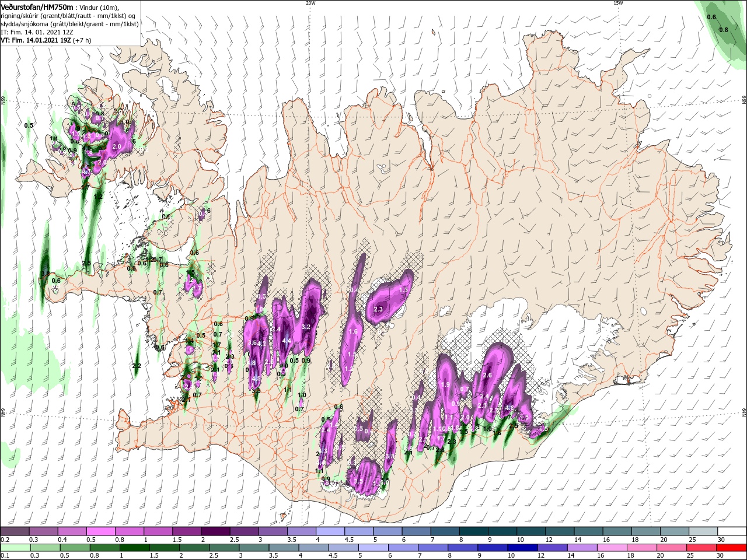Click the 15W longitude label

(x=618, y=3)
